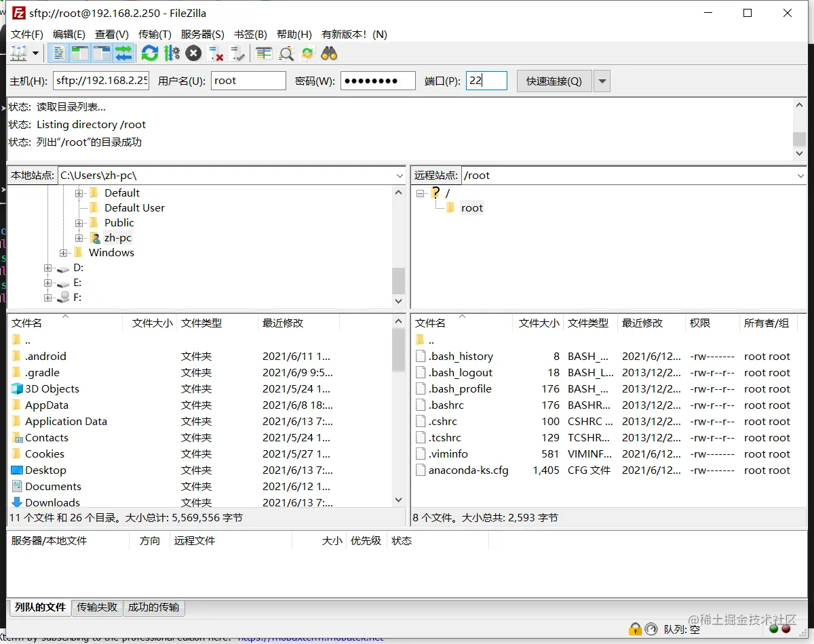
Task: Toggle processing of the transfer queue
Action: click(x=172, y=53)
